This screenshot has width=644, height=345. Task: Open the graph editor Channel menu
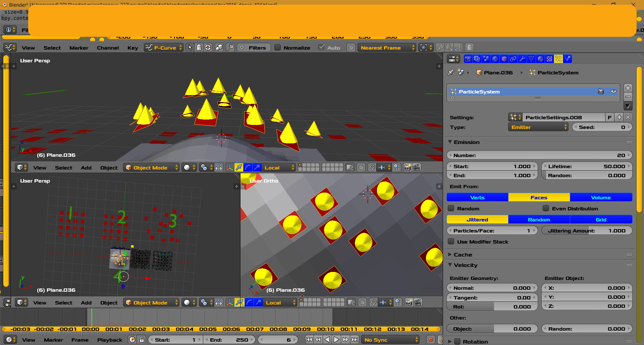108,48
